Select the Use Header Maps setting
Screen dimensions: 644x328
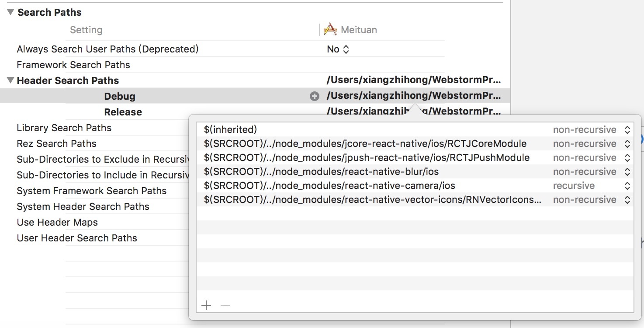pyautogui.click(x=57, y=222)
